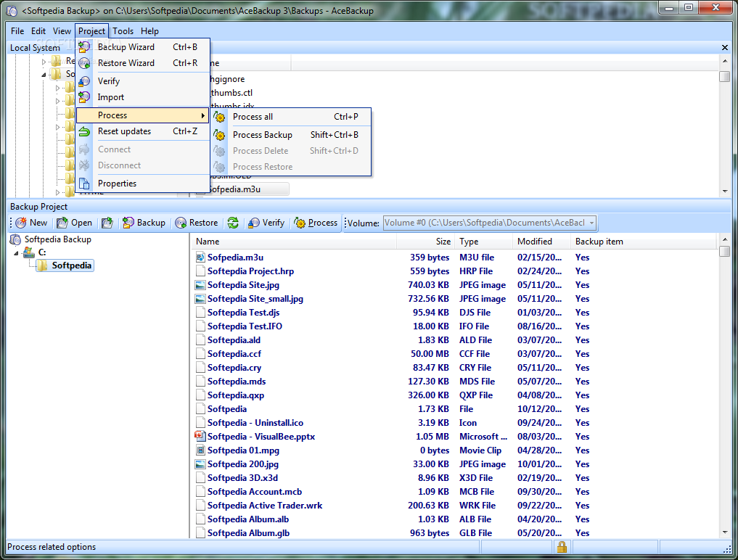
Task: Sort file list by Type column
Action: click(484, 242)
